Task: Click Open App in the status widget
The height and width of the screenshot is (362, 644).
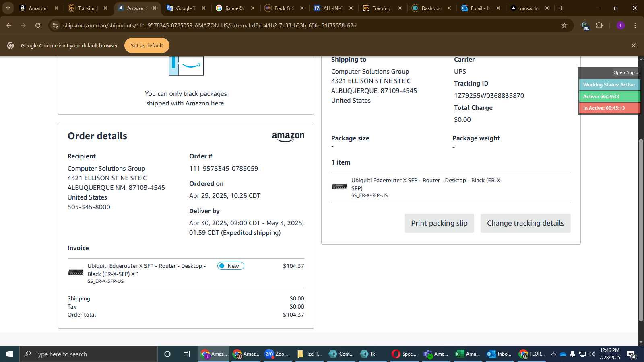Action: [x=625, y=72]
